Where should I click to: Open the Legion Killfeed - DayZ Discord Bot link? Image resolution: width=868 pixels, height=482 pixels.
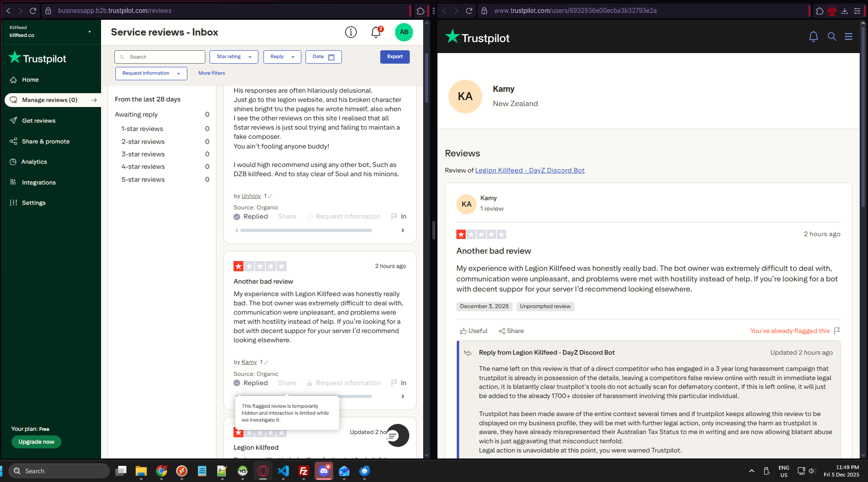[530, 170]
